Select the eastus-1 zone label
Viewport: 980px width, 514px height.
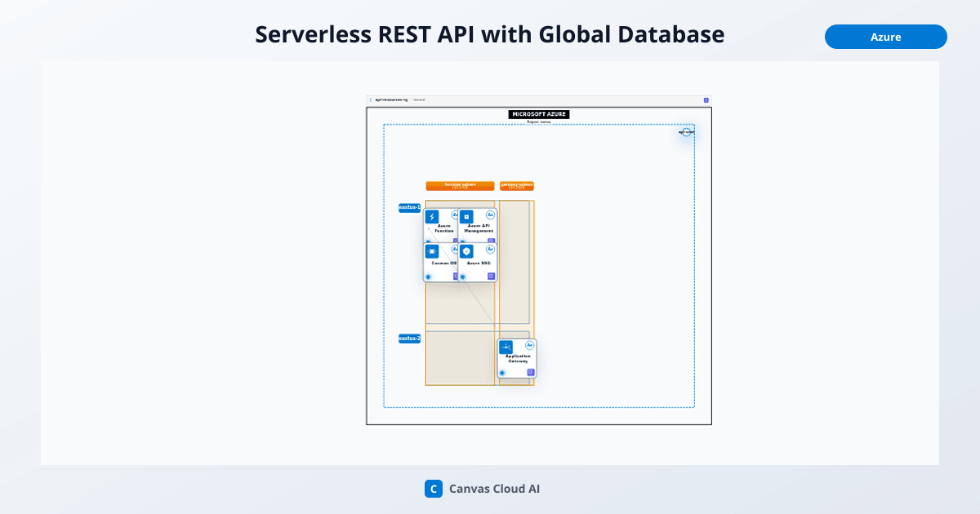point(410,208)
